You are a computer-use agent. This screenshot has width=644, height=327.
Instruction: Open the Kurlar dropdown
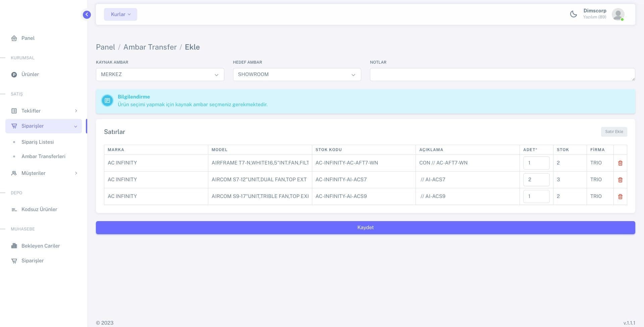(x=120, y=14)
